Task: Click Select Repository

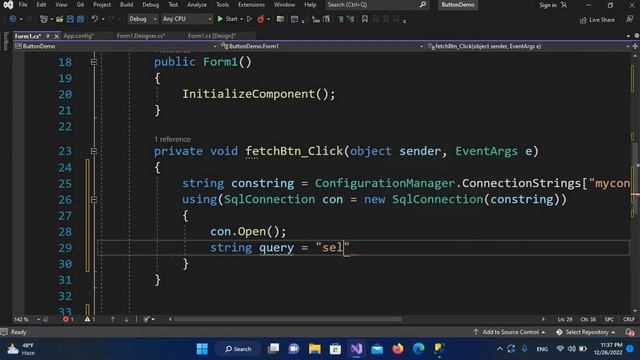Action: [586, 332]
